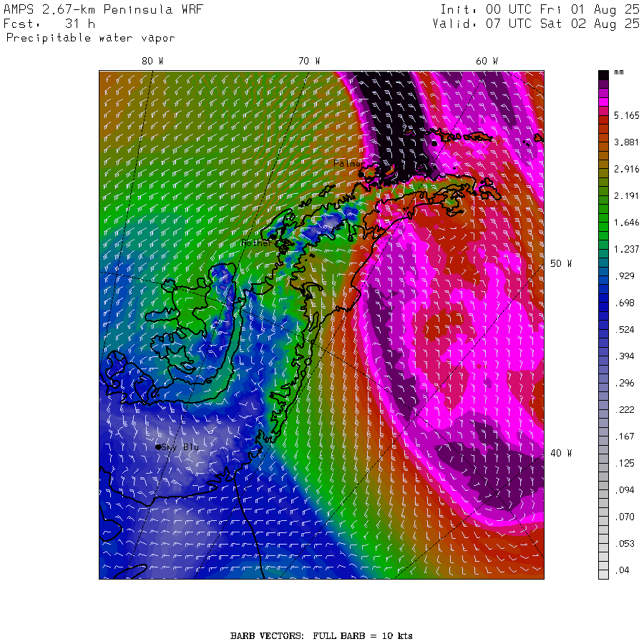
Task: Click the black top swatch of colorbar
Action: (x=603, y=75)
